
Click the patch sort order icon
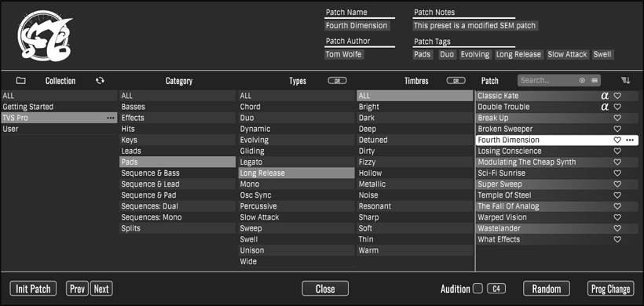click(625, 80)
